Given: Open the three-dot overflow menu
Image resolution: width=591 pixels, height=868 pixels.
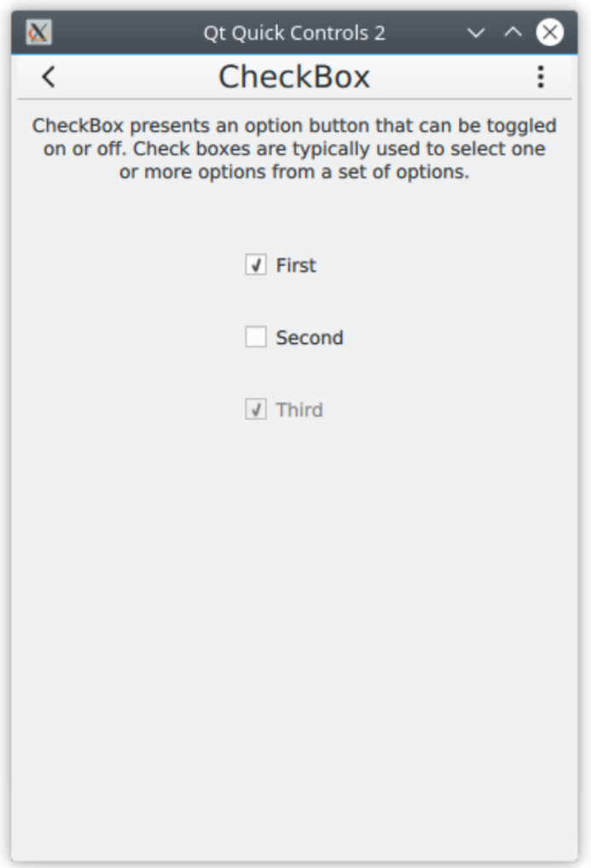Looking at the screenshot, I should click(x=540, y=78).
